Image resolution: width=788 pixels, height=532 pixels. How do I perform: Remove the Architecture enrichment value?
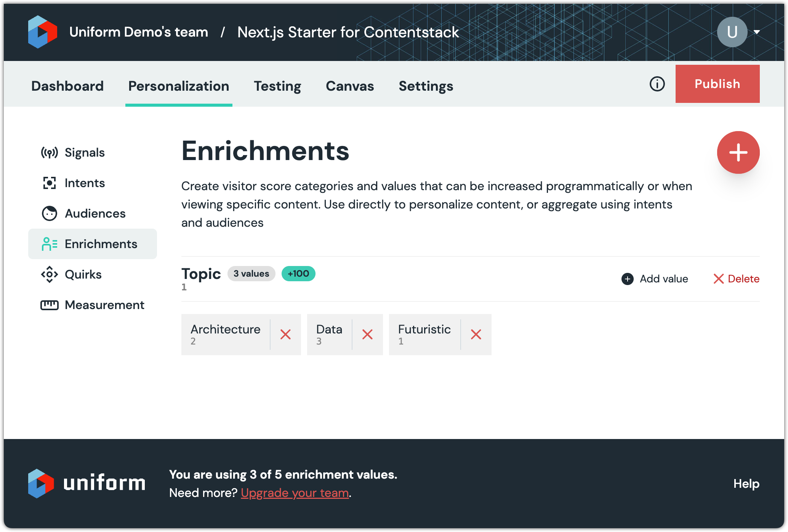pos(285,335)
